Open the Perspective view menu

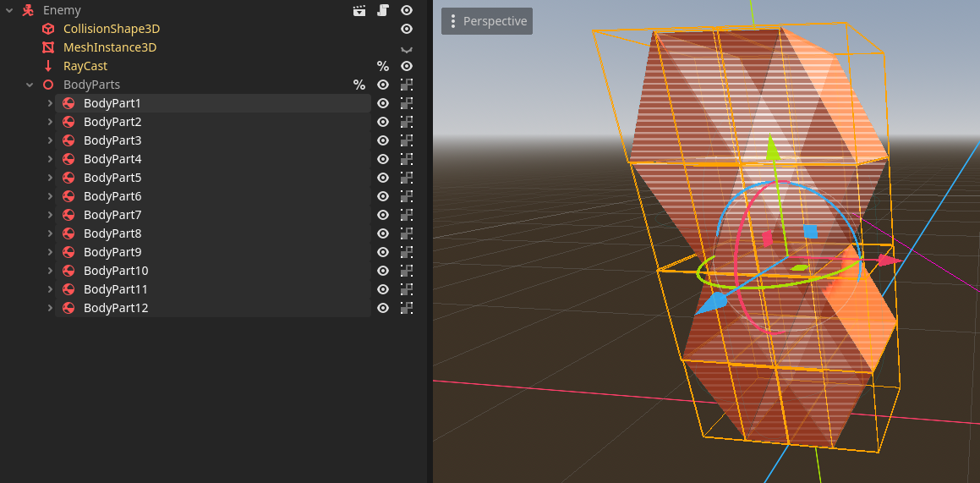[x=487, y=21]
